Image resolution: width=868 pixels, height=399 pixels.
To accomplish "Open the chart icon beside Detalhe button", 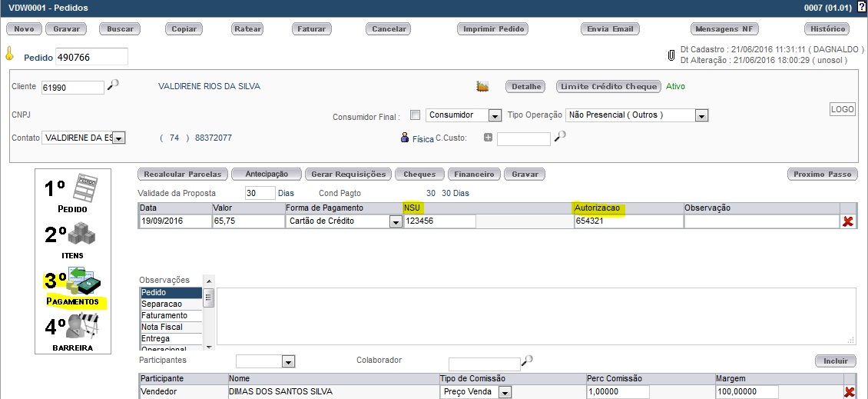I will pyautogui.click(x=482, y=86).
